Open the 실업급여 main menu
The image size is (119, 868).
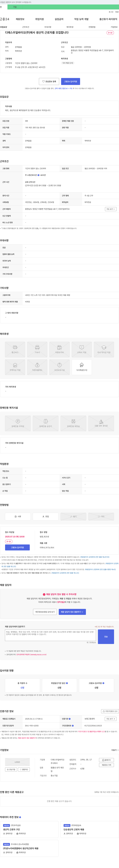point(59,19)
